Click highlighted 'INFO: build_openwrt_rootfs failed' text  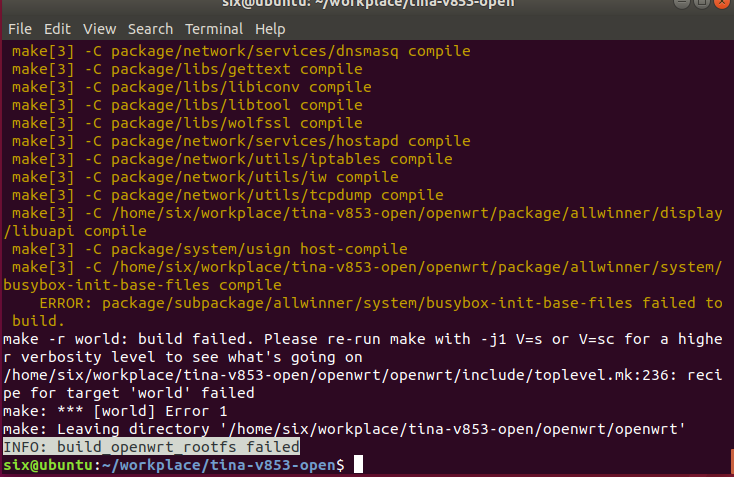151,447
